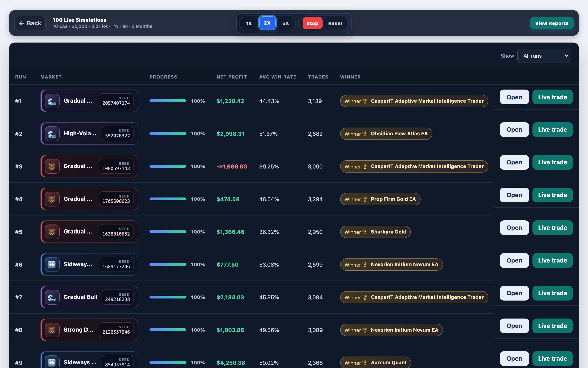588x368 pixels.
Task: Click seed value 249218238
Action: 117,299
